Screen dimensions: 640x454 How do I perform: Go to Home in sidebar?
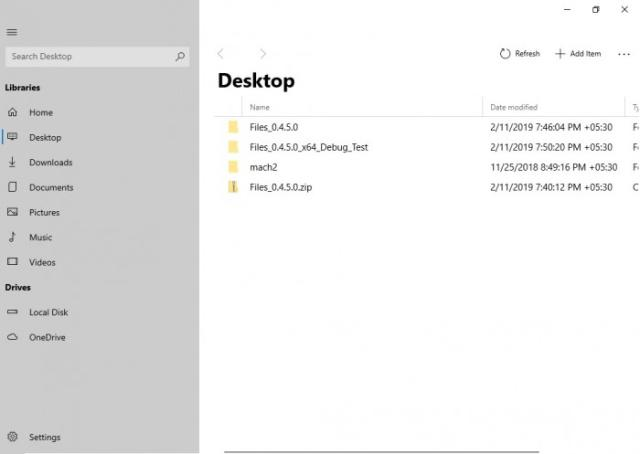[40, 112]
